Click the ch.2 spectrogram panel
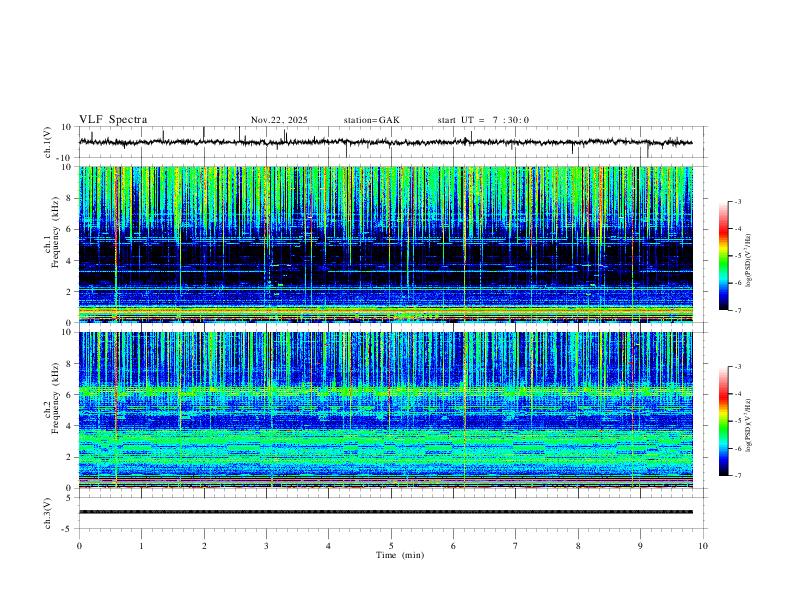 pos(385,410)
